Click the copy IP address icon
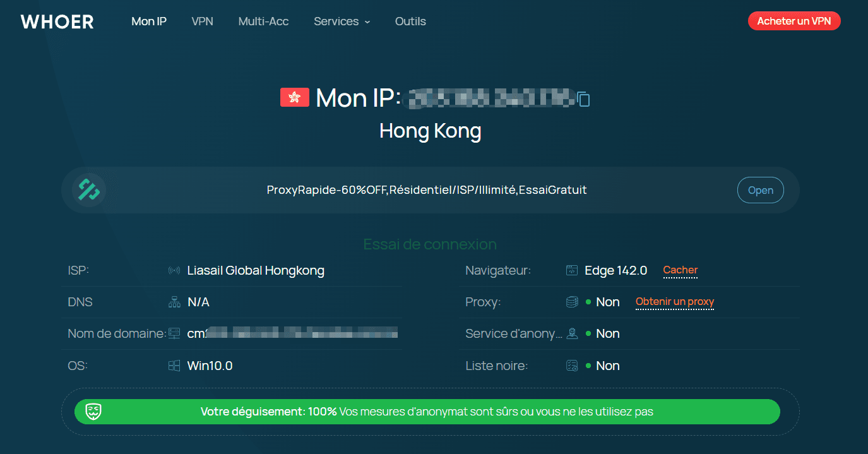The image size is (868, 454). (584, 99)
